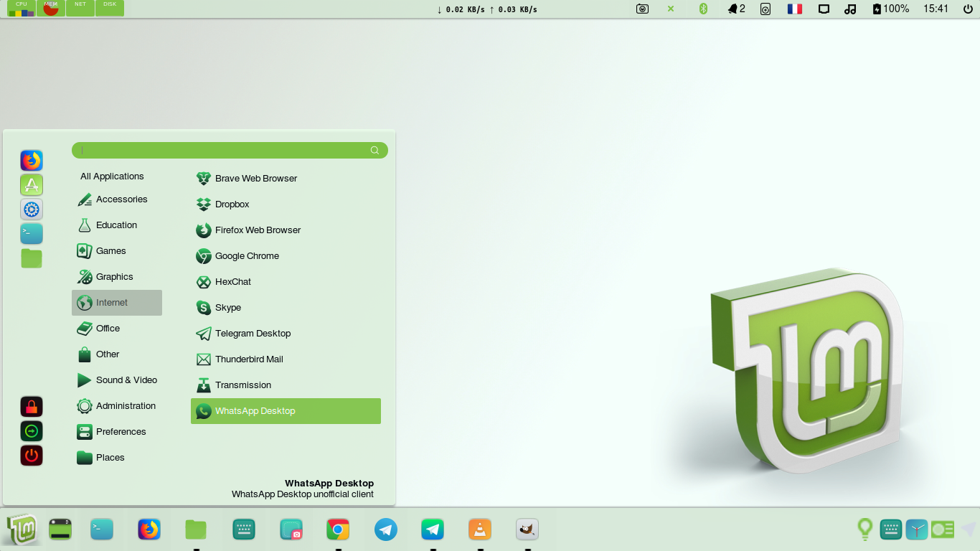Select the Administration category
Image resolution: width=980 pixels, height=551 pixels.
coord(117,406)
